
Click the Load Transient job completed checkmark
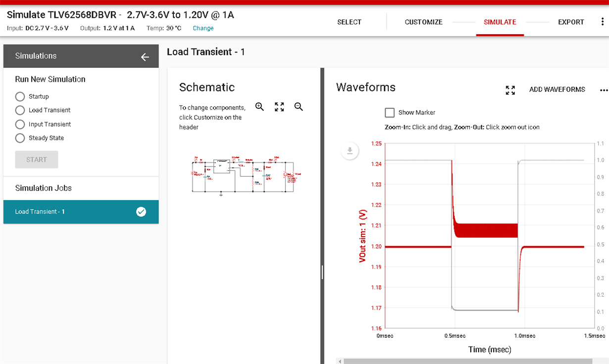point(141,212)
